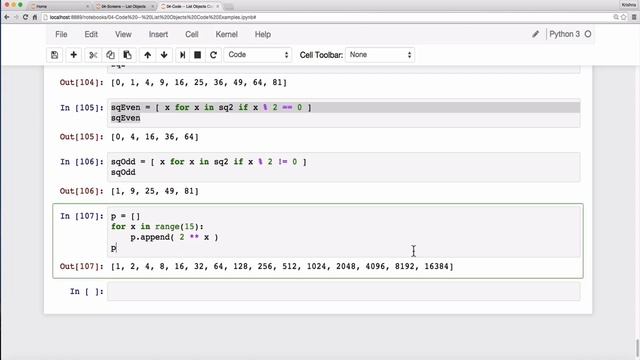The height and width of the screenshot is (360, 640).
Task: Move the selected cell down with the down arrow
Action: 164,55
